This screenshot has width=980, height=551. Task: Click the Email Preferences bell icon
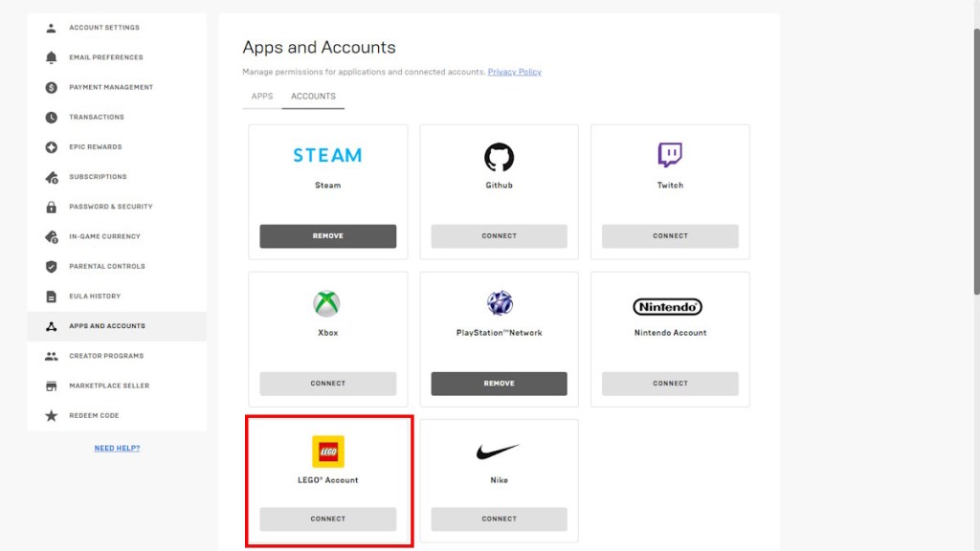pyautogui.click(x=50, y=57)
